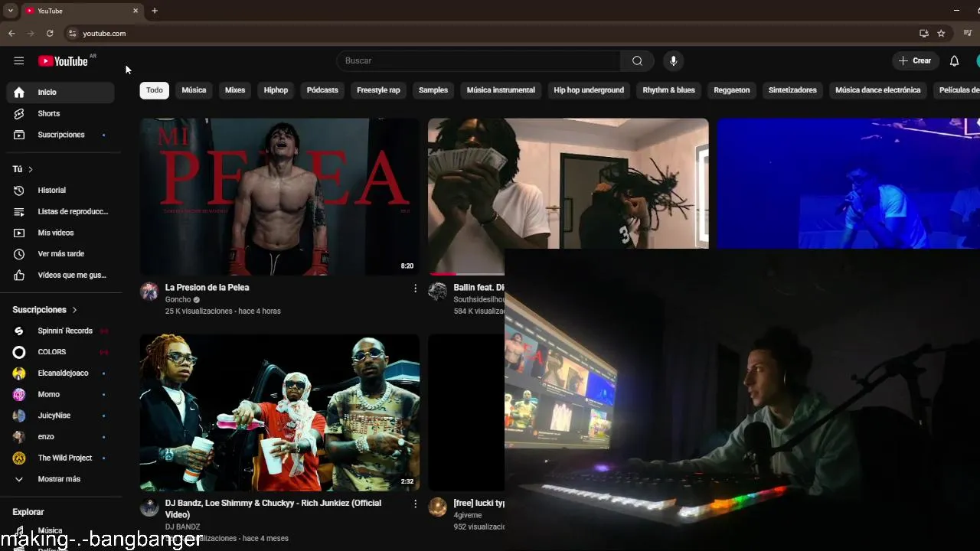Click Southsideslihou channel avatar
Viewport: 980px width, 551px height.
437,292
